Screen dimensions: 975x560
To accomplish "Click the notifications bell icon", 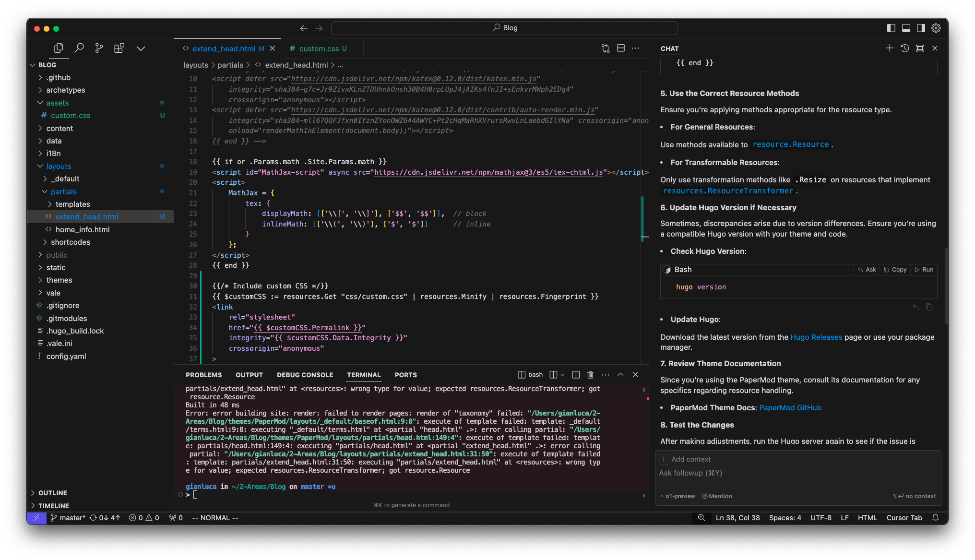I will (x=935, y=518).
